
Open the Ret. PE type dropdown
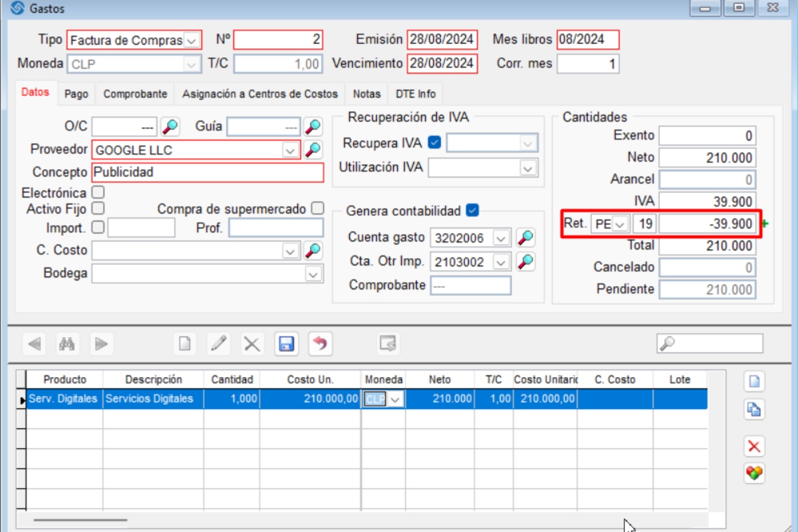coord(620,224)
